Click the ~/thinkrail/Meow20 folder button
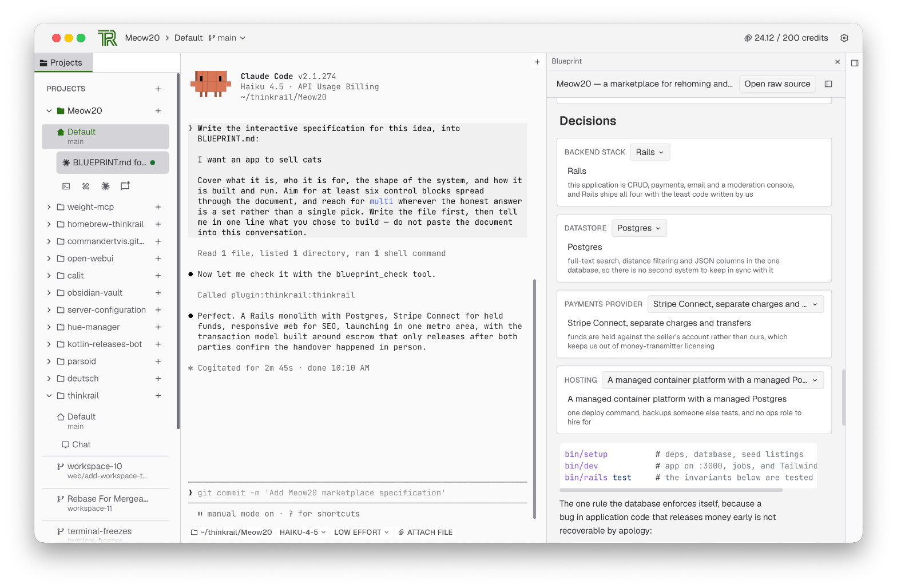This screenshot has height=588, width=897. click(231, 533)
